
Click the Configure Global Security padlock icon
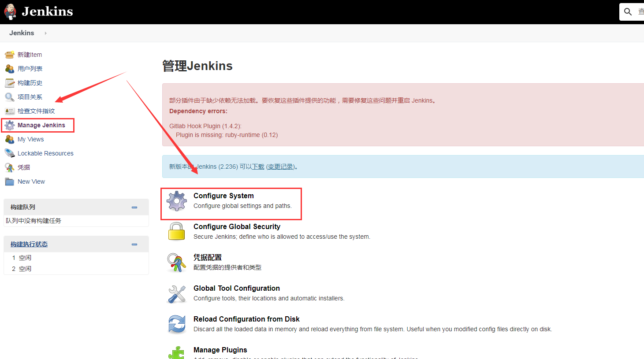click(177, 232)
